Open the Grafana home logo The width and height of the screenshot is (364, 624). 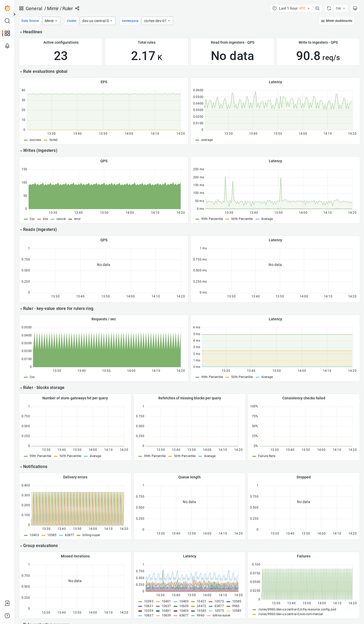7,8
